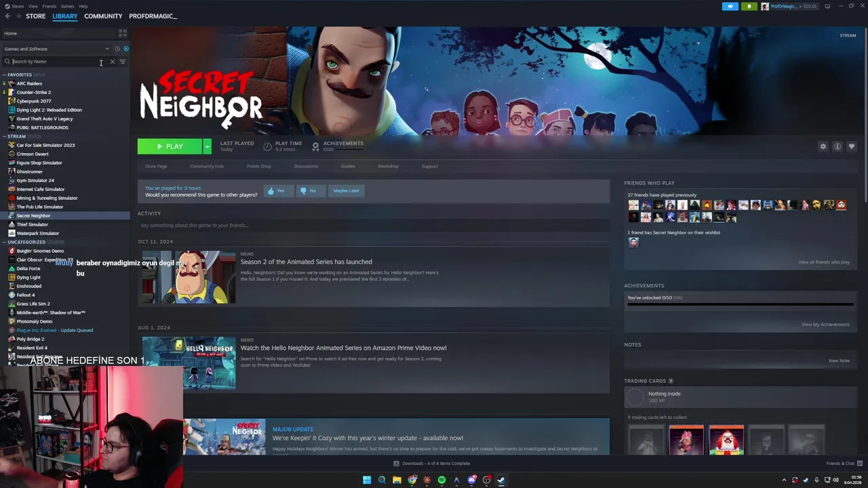Viewport: 868px width, 488px height.
Task: Open the green notifications bell
Action: [x=749, y=6]
